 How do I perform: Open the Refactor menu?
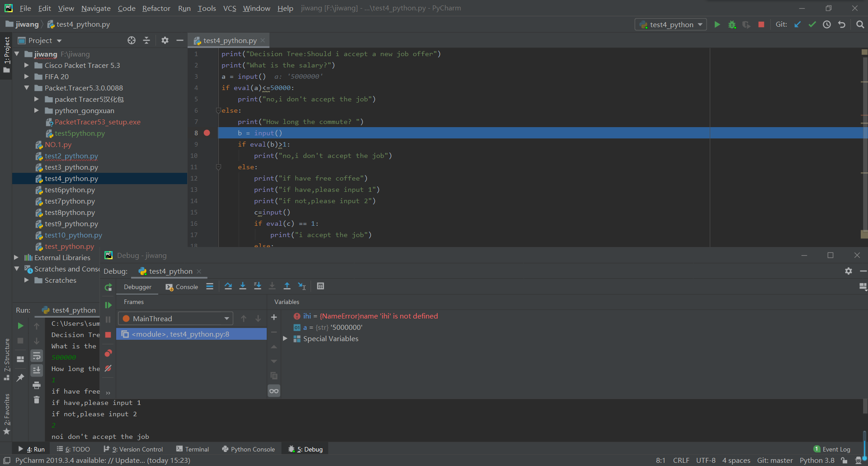(156, 8)
